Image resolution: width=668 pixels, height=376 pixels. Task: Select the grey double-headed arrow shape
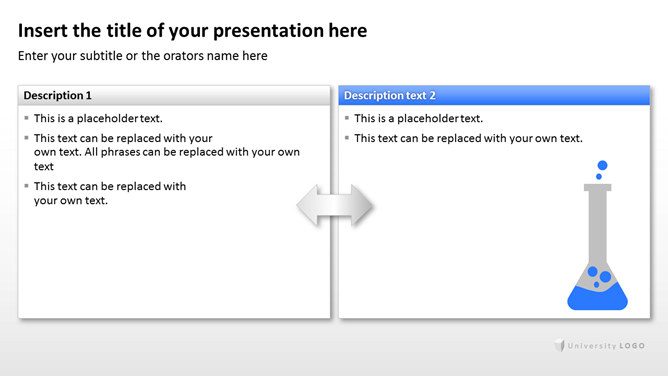334,205
